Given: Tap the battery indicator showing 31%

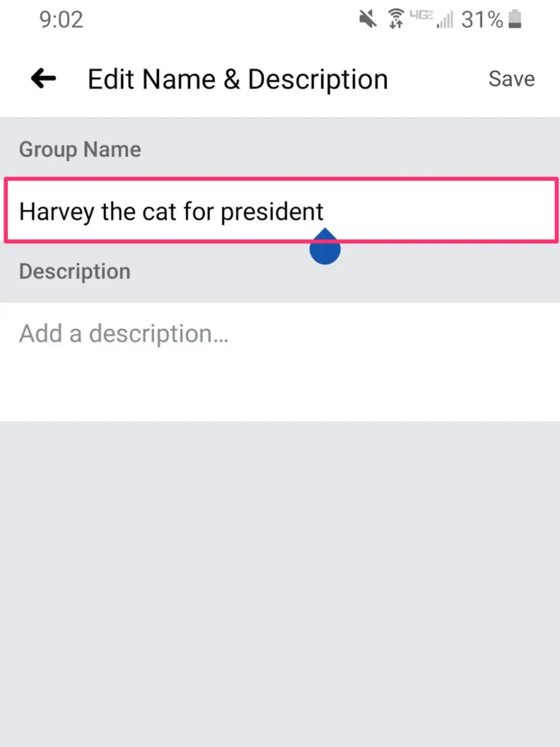Looking at the screenshot, I should 481,20.
